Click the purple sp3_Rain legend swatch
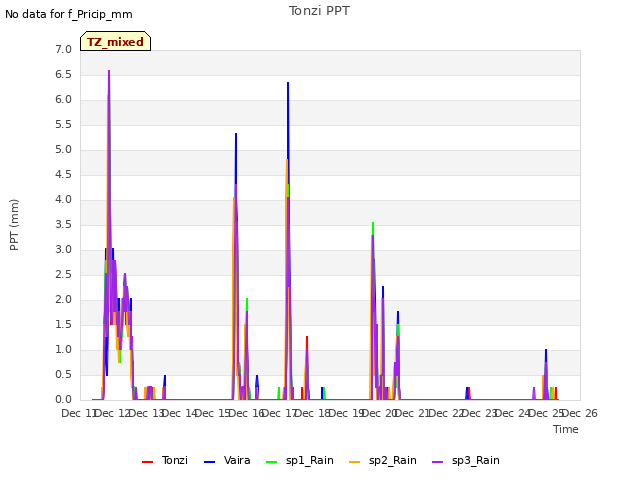This screenshot has height=480, width=640. 438,462
